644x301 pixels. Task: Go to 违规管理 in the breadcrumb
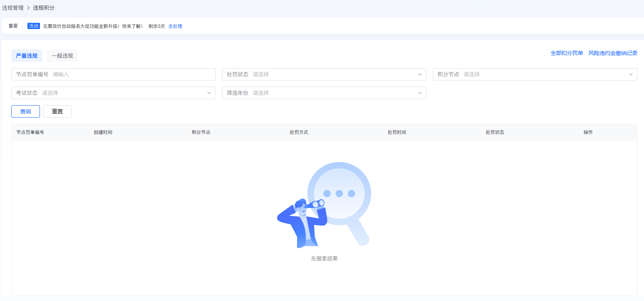(x=13, y=8)
